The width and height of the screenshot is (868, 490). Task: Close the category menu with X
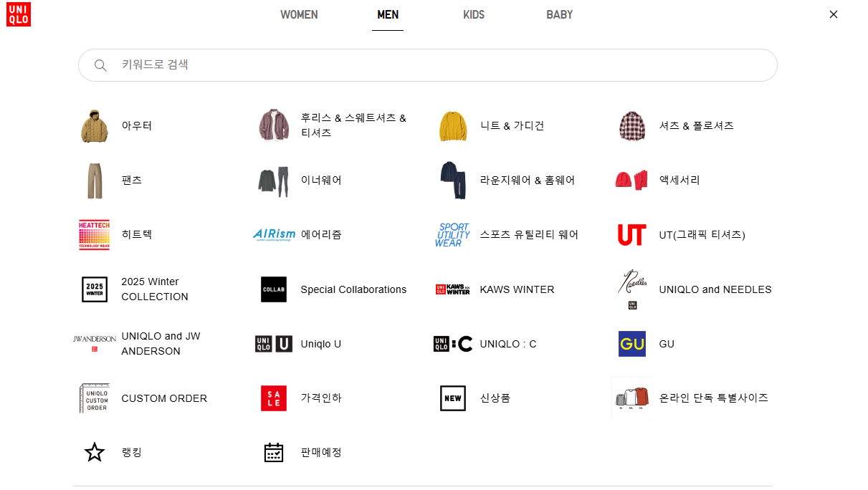coord(834,14)
